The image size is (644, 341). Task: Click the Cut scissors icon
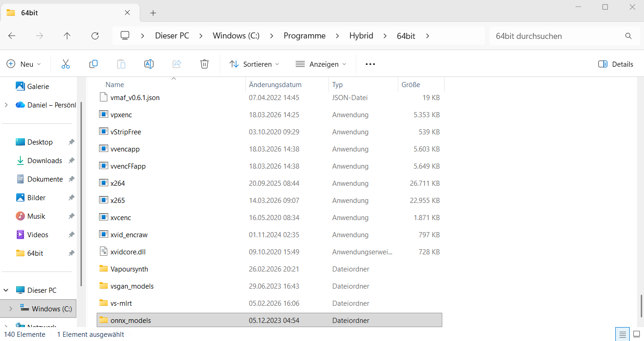(66, 64)
